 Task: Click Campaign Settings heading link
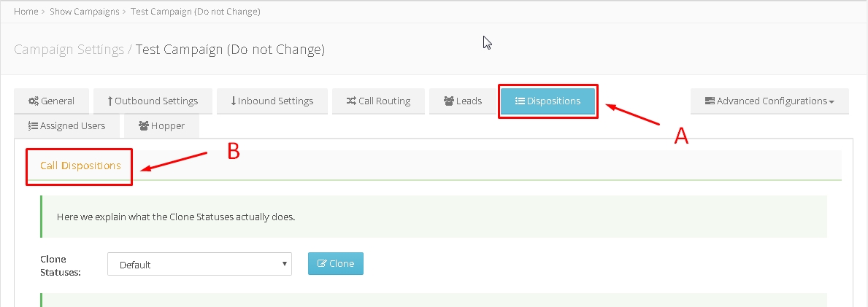point(69,50)
